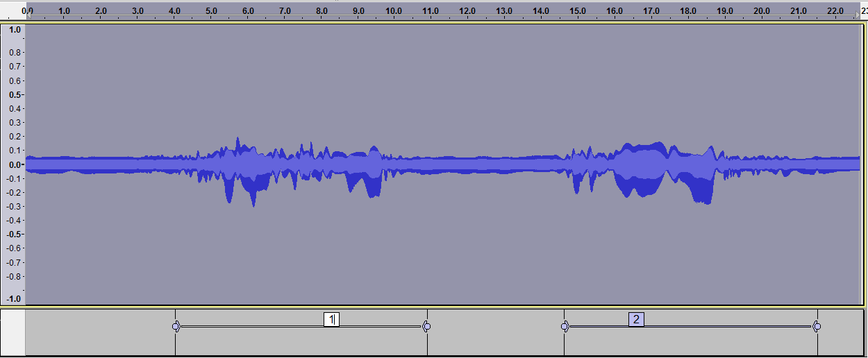Click the 0.0 start marker on the timeline

(28, 11)
